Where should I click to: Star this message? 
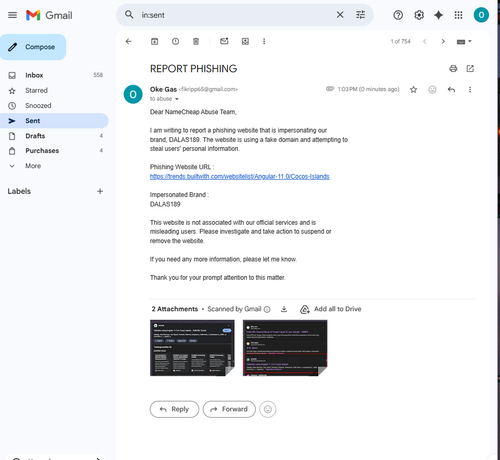(x=413, y=89)
